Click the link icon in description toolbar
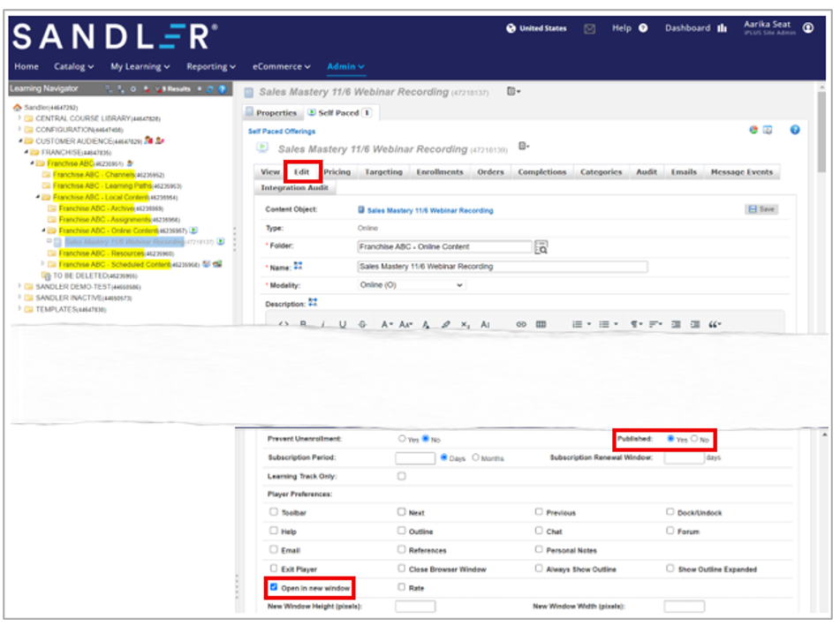The height and width of the screenshot is (627, 840). (x=520, y=324)
